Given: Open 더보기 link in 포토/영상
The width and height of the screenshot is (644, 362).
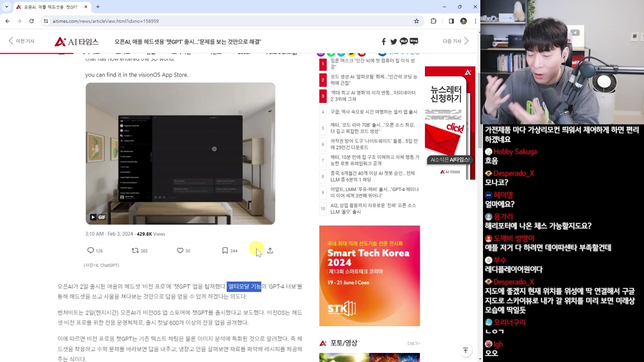Looking at the screenshot, I should pos(414,343).
